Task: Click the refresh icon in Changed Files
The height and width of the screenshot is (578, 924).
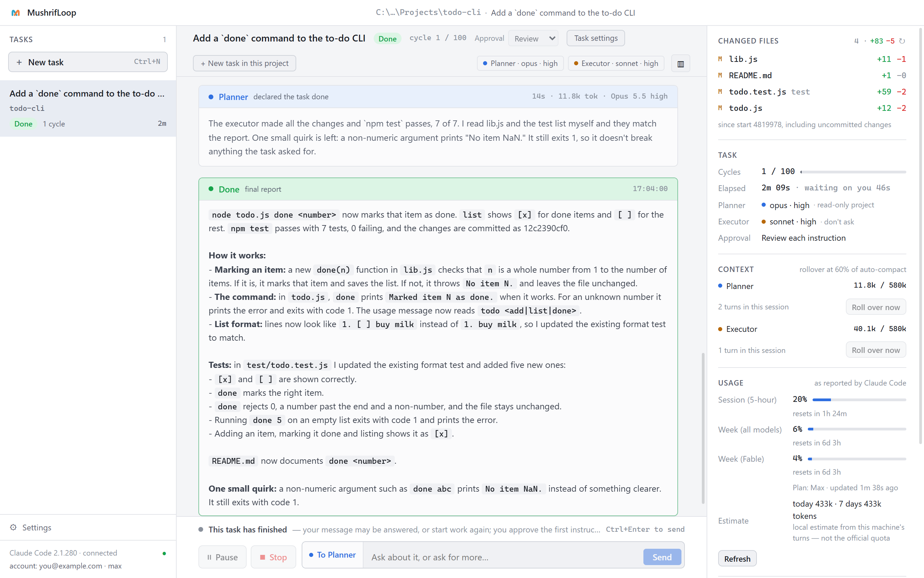Action: click(x=902, y=41)
